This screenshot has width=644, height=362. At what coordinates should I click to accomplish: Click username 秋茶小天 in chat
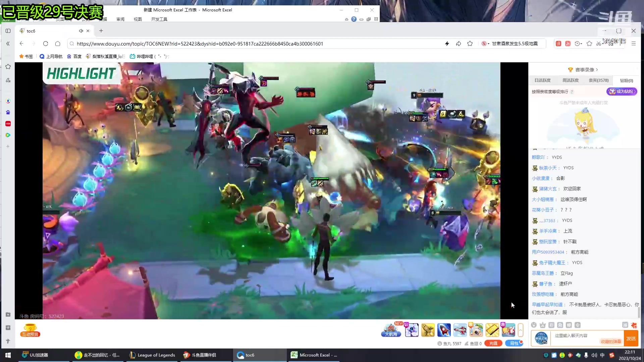[x=548, y=168]
